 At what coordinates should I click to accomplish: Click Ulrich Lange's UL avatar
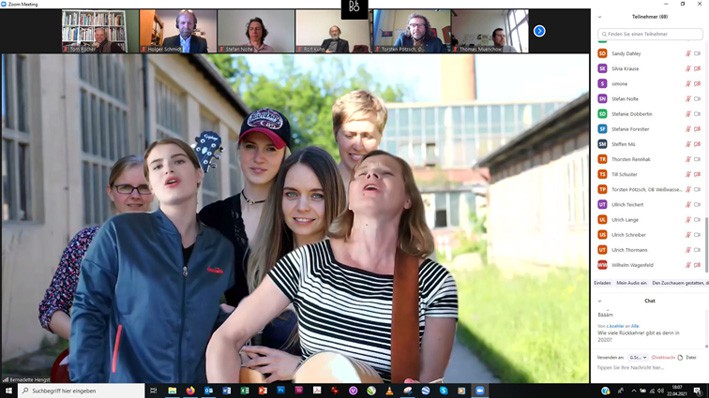(x=602, y=219)
